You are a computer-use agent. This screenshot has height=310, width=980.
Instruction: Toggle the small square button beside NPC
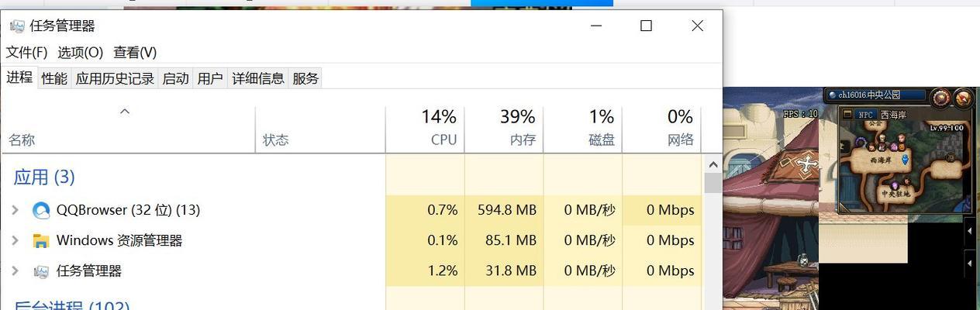pos(847,115)
